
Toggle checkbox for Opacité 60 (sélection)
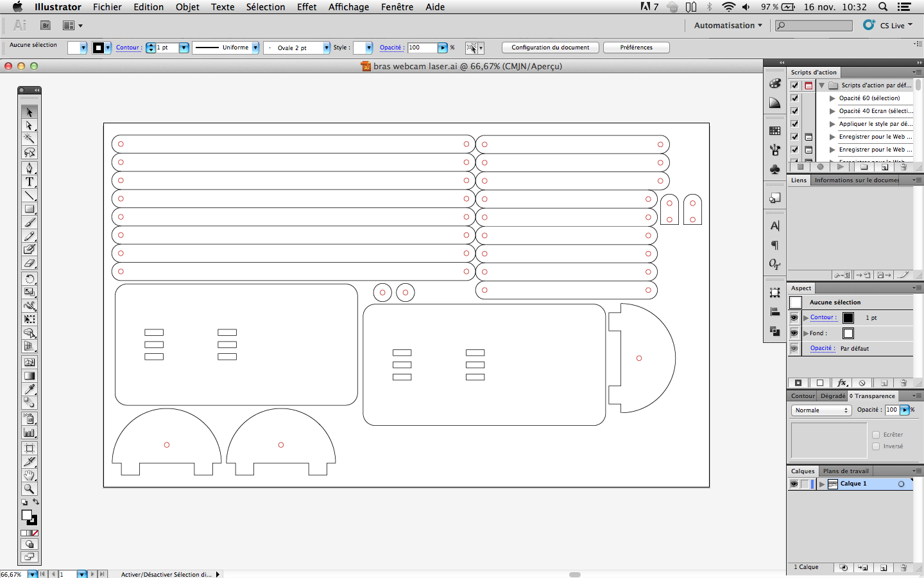(x=794, y=98)
